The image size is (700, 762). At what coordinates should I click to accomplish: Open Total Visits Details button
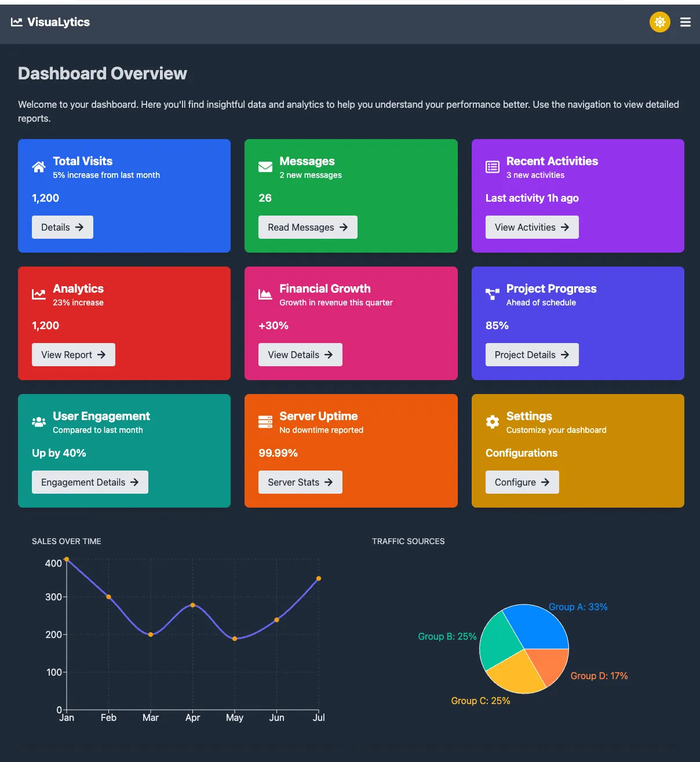tap(63, 227)
